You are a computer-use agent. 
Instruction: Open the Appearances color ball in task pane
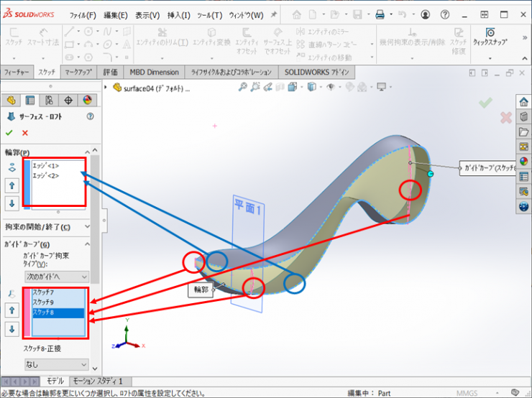pos(523,161)
